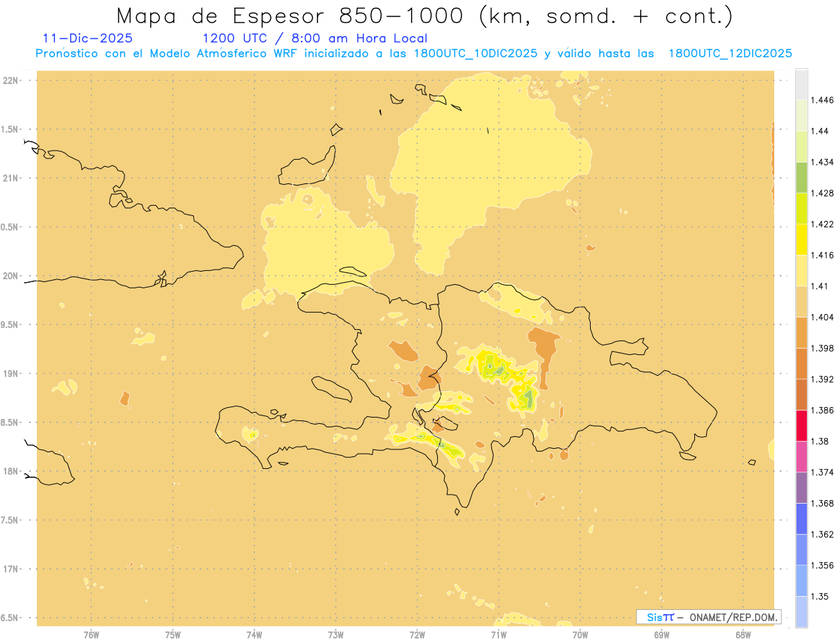Click the longitude axis label '68W'
834x644 pixels.
[743, 635]
